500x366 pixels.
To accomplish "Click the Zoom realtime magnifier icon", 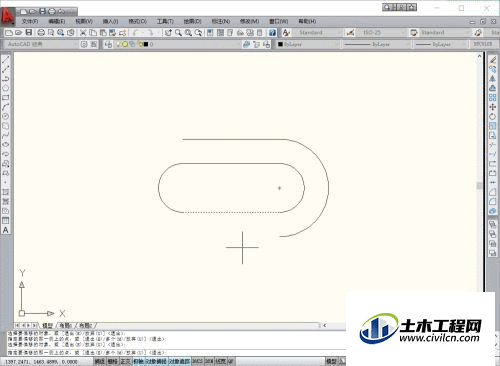I will [x=179, y=32].
